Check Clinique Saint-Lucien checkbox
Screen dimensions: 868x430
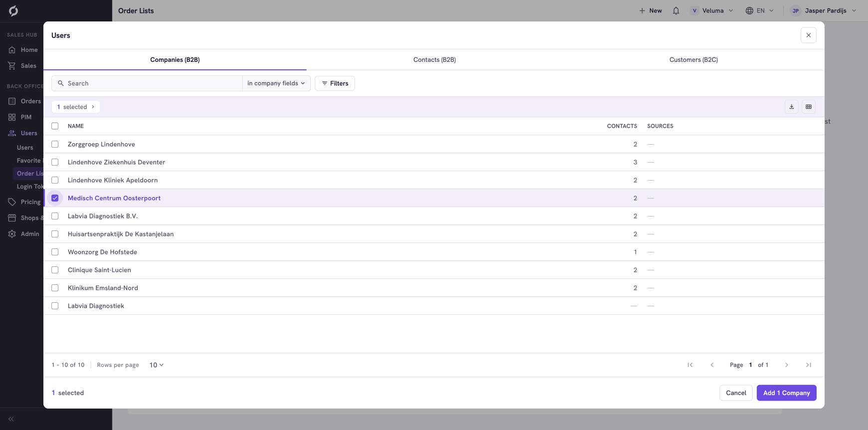tap(55, 270)
